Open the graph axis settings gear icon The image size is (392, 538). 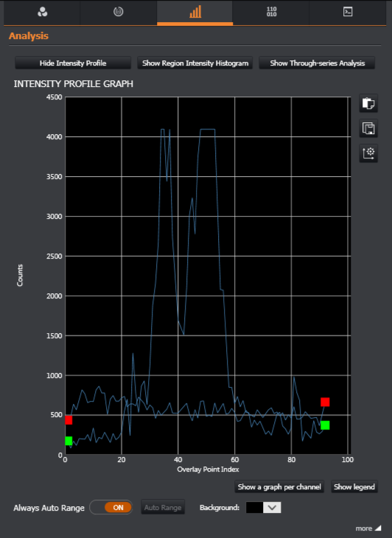(x=368, y=153)
